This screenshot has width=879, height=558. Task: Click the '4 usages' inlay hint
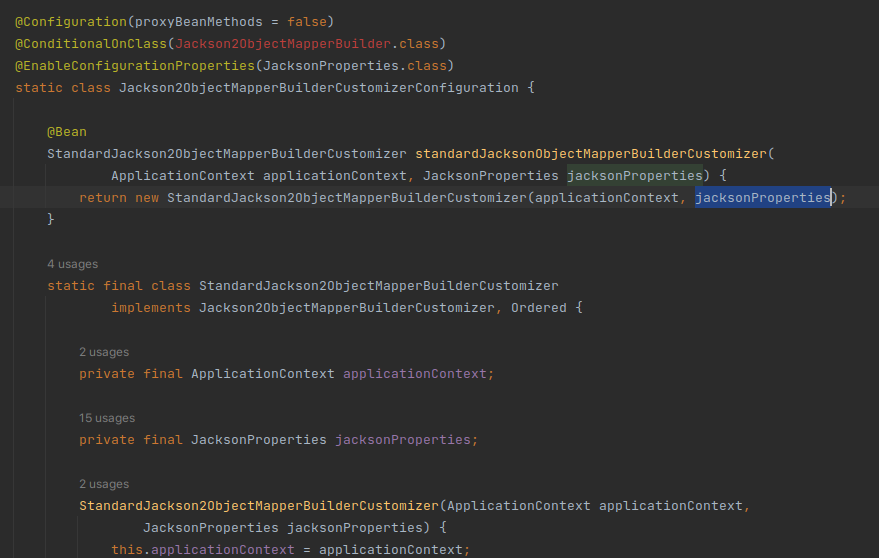(x=72, y=264)
